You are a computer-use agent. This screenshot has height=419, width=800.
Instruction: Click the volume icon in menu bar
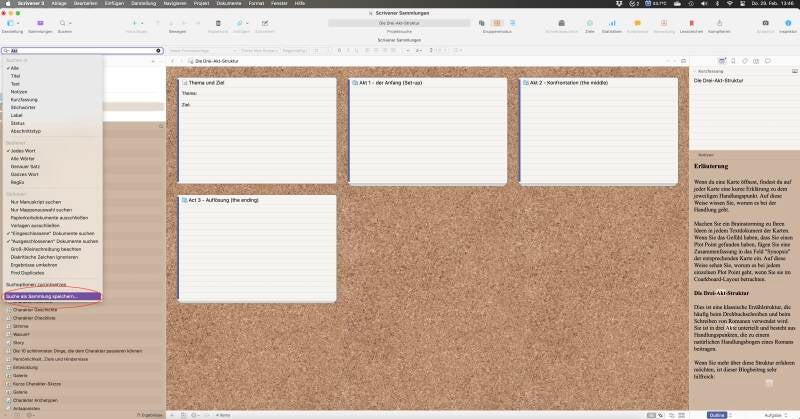tap(704, 4)
